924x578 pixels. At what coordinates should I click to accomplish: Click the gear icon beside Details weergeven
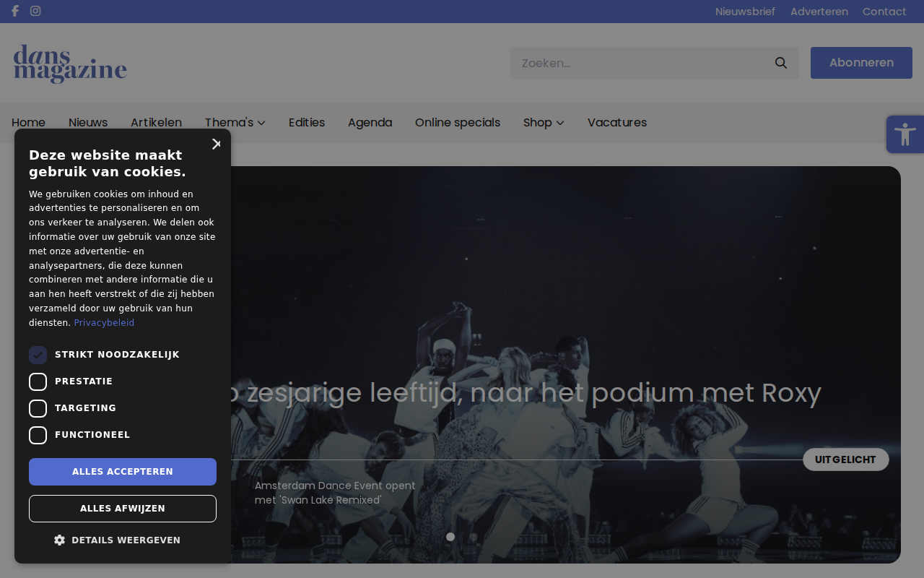[60, 540]
